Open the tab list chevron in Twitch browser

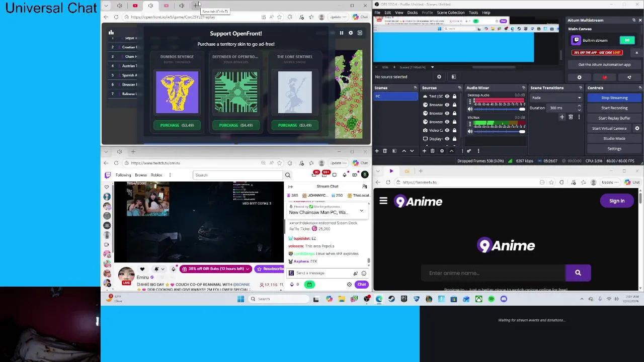pyautogui.click(x=106, y=151)
